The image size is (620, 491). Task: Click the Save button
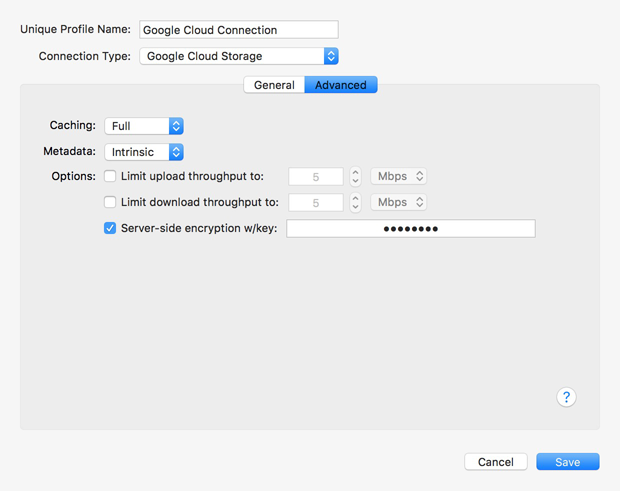[568, 462]
